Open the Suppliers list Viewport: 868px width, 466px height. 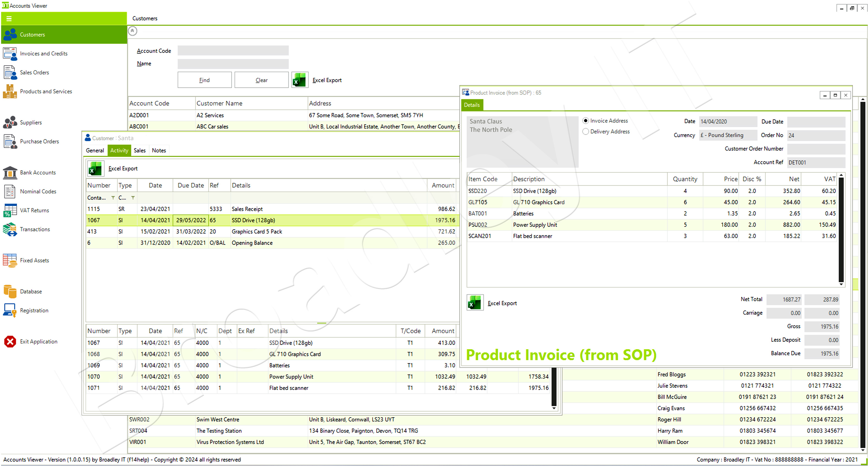point(31,122)
